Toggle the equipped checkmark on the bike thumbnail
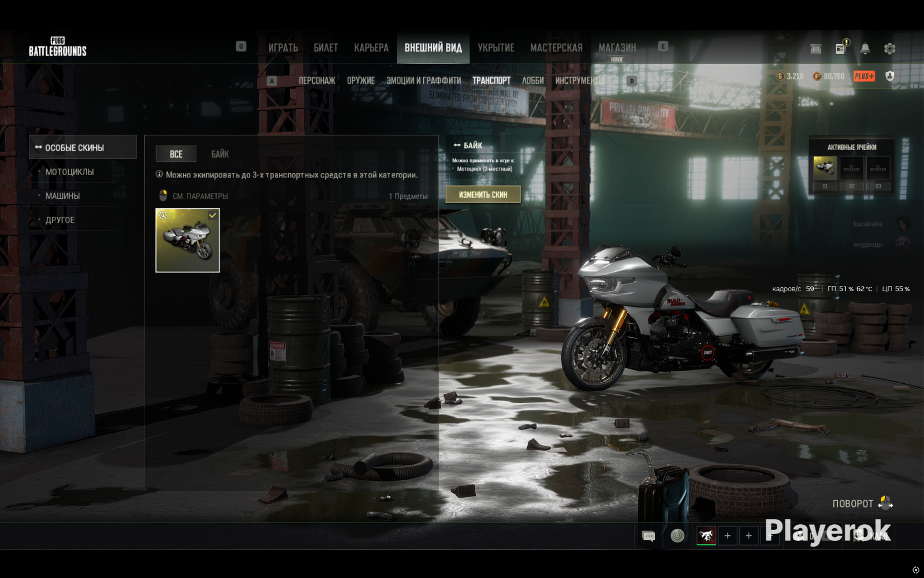The height and width of the screenshot is (578, 924). click(213, 216)
